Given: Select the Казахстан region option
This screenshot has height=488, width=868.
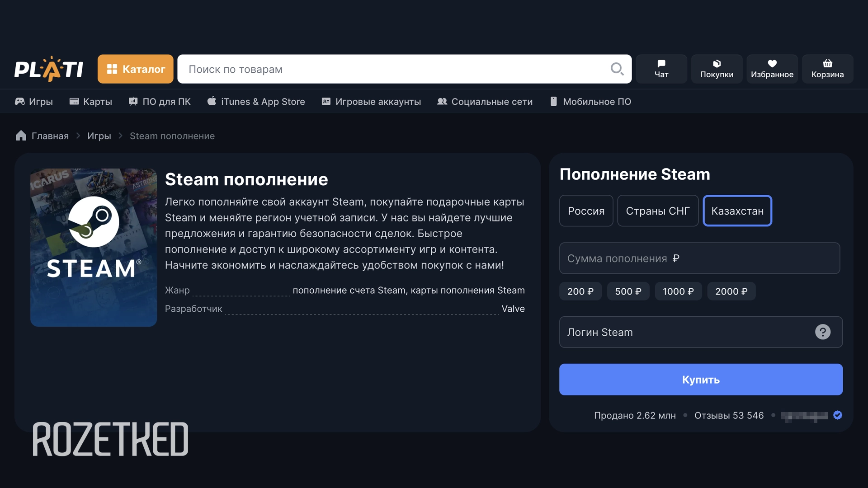Looking at the screenshot, I should pos(737,211).
